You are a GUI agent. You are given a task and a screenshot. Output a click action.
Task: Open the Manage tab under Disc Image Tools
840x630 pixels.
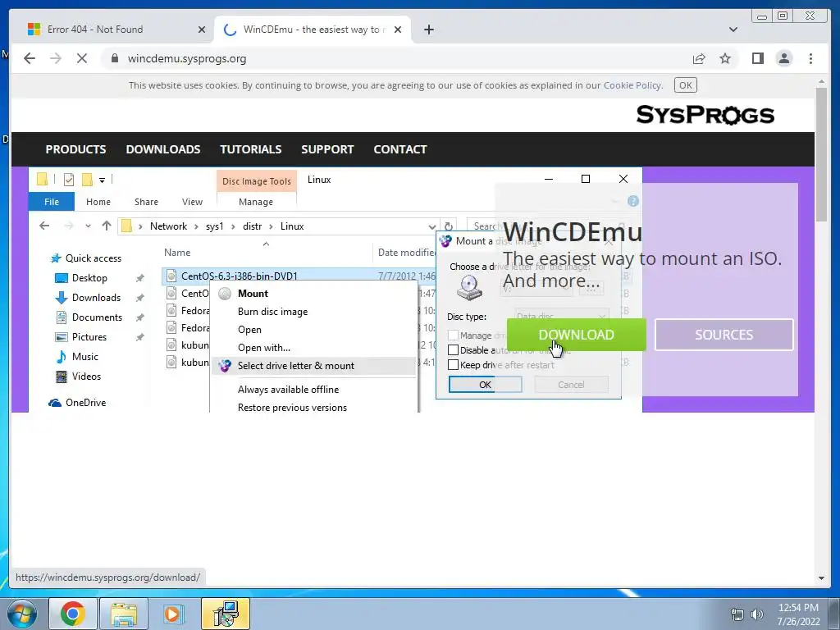tap(256, 202)
